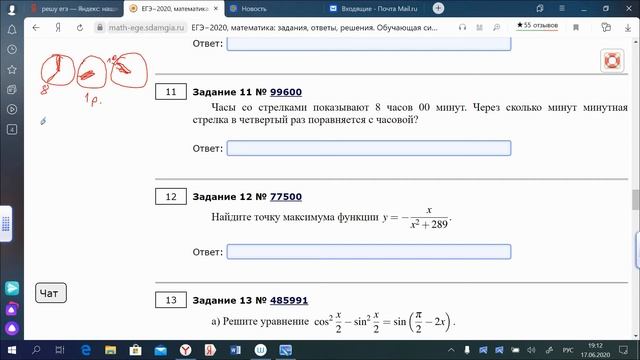Open Microsoft Store from taskbar
This screenshot has width=640, height=360.
pos(136,350)
